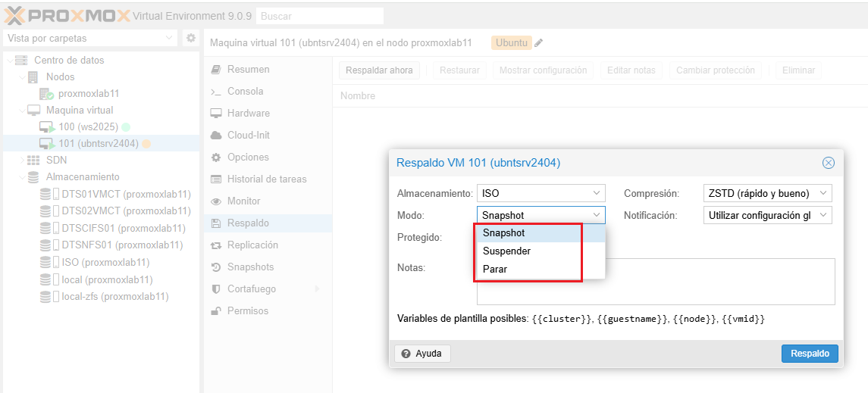Click the Centro de datos server icon

[x=21, y=61]
